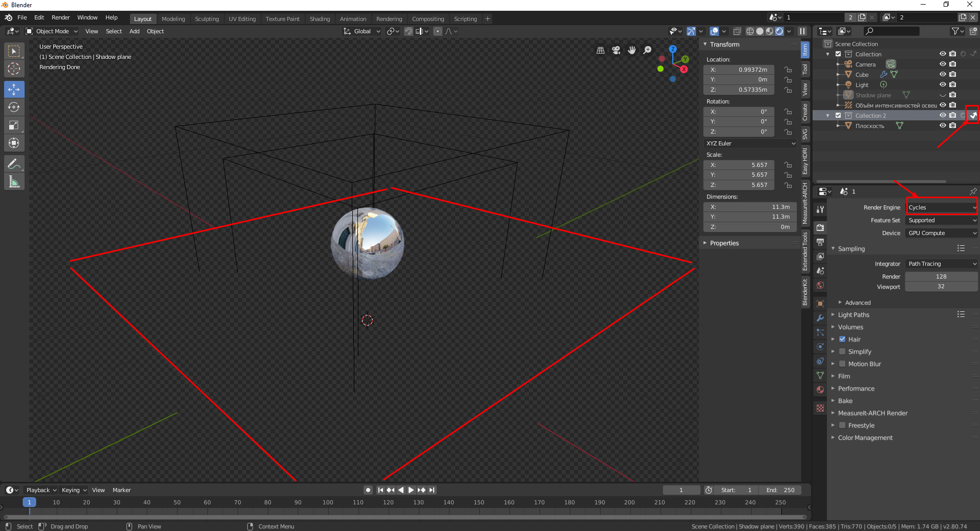
Task: Switch to rendered viewport shading
Action: point(779,31)
